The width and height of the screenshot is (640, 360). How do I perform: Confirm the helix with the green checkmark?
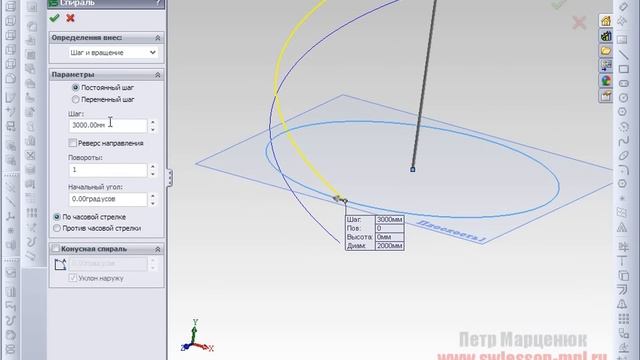tap(54, 18)
